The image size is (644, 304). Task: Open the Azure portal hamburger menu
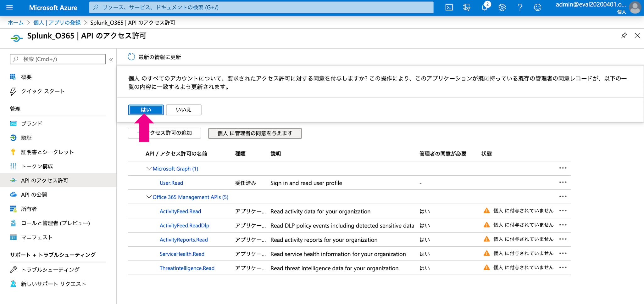click(x=9, y=7)
